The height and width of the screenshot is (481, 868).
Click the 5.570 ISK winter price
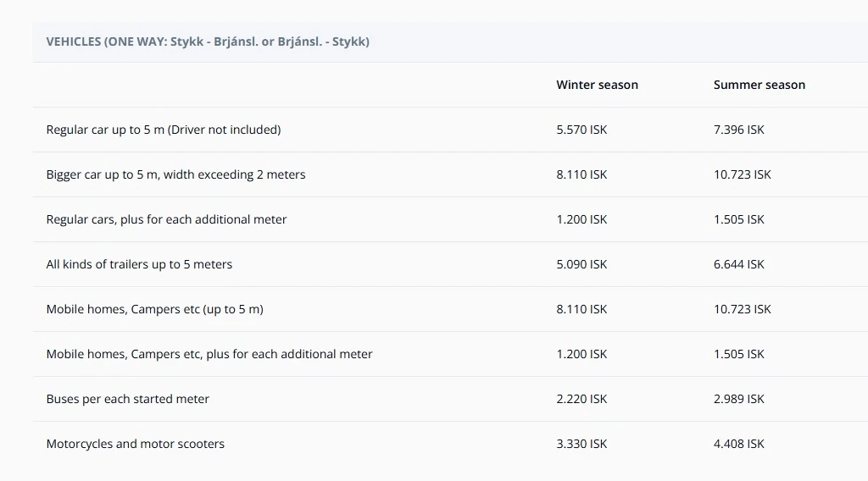[581, 130]
